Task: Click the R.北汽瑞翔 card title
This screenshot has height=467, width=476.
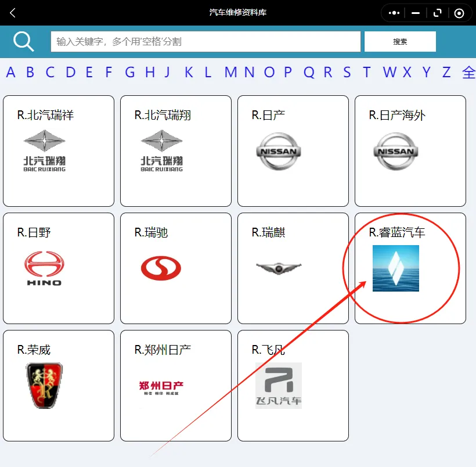Action: tap(163, 116)
